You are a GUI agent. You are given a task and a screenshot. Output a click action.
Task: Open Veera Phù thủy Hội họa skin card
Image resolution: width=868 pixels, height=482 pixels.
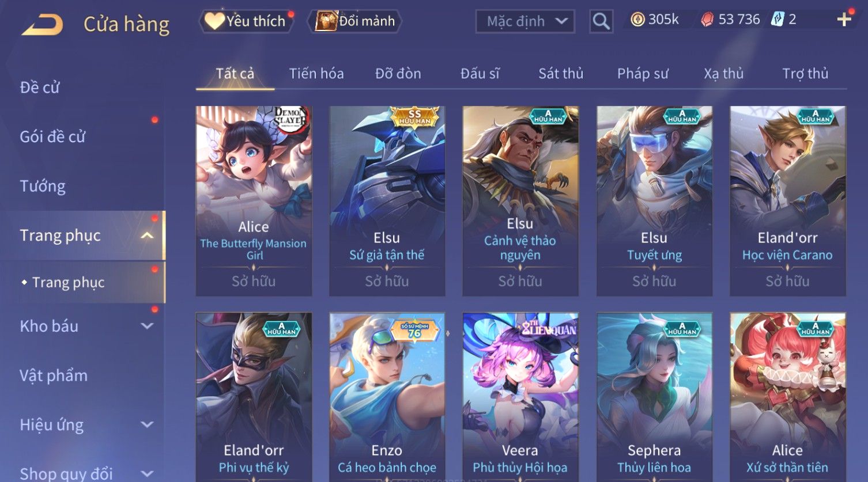pyautogui.click(x=520, y=397)
